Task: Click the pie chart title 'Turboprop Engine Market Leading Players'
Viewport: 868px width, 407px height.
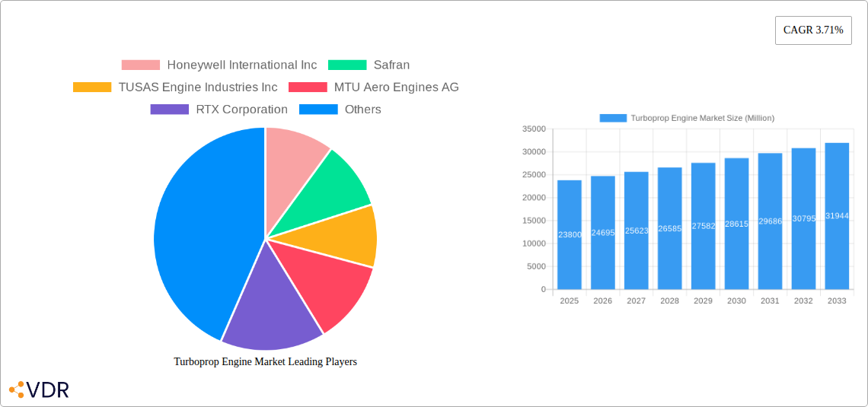Action: point(265,361)
